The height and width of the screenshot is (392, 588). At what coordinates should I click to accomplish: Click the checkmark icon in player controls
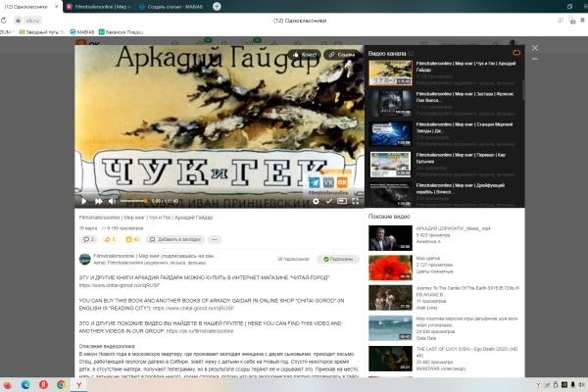329,202
